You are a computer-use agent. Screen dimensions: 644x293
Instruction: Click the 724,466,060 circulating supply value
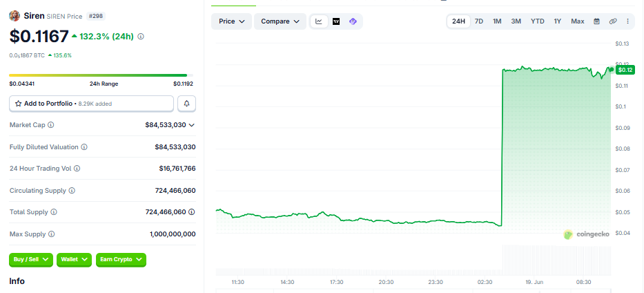175,191
